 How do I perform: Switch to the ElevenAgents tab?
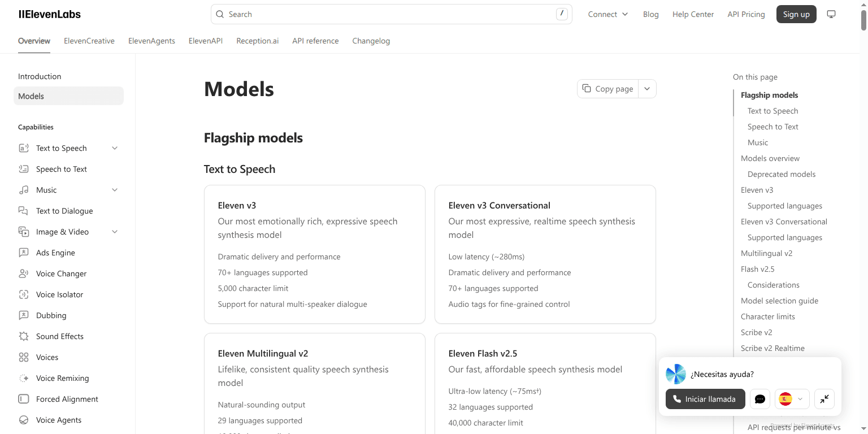151,41
